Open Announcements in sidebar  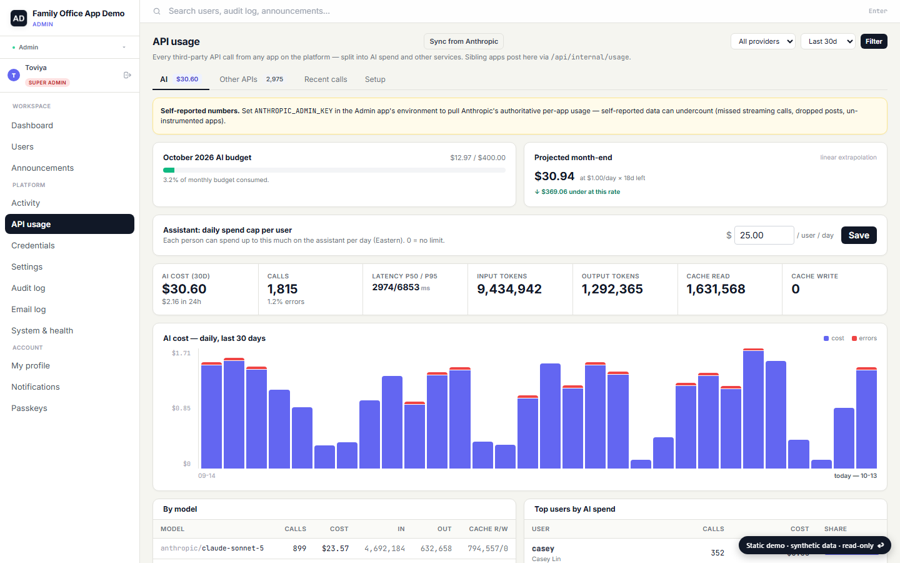pos(69,168)
